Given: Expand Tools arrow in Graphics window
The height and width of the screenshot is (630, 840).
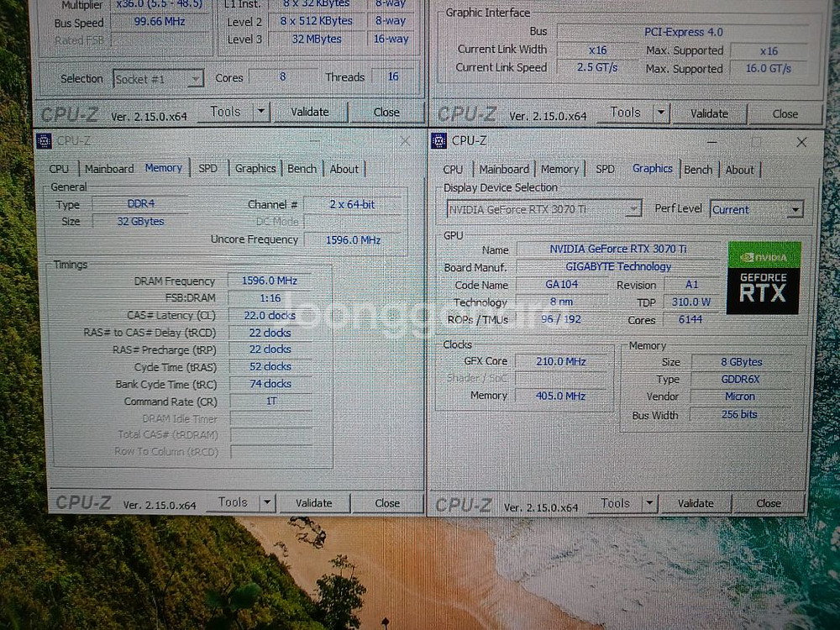Looking at the screenshot, I should click(x=649, y=503).
